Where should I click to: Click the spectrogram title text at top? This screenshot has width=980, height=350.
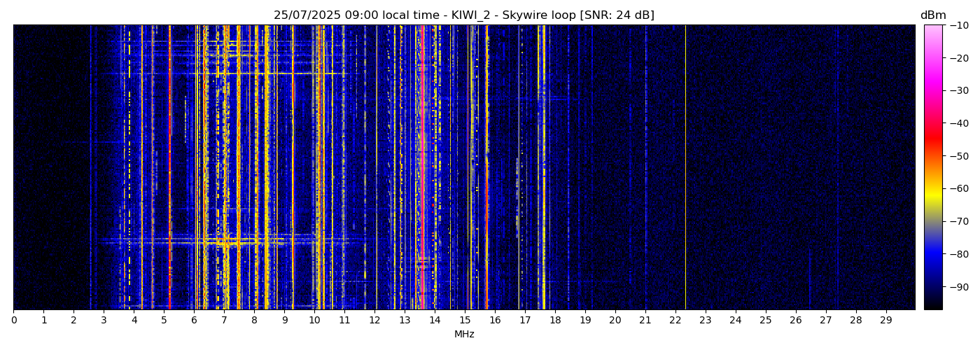point(463,15)
